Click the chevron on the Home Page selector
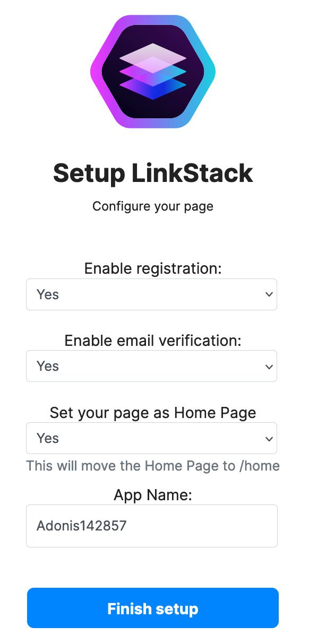This screenshot has width=309, height=644. 268,438
